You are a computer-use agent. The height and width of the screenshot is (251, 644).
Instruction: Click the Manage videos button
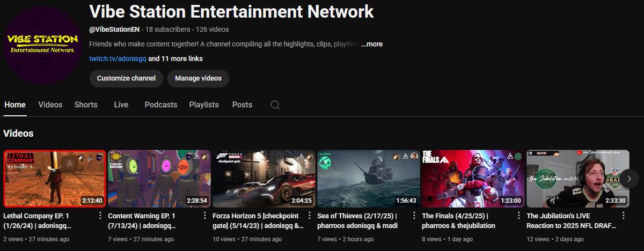pyautogui.click(x=198, y=78)
